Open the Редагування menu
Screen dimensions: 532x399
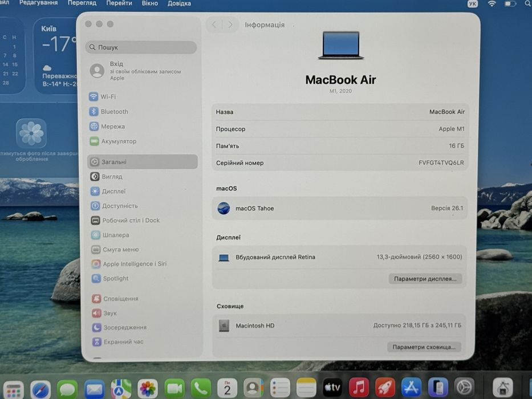tap(38, 3)
